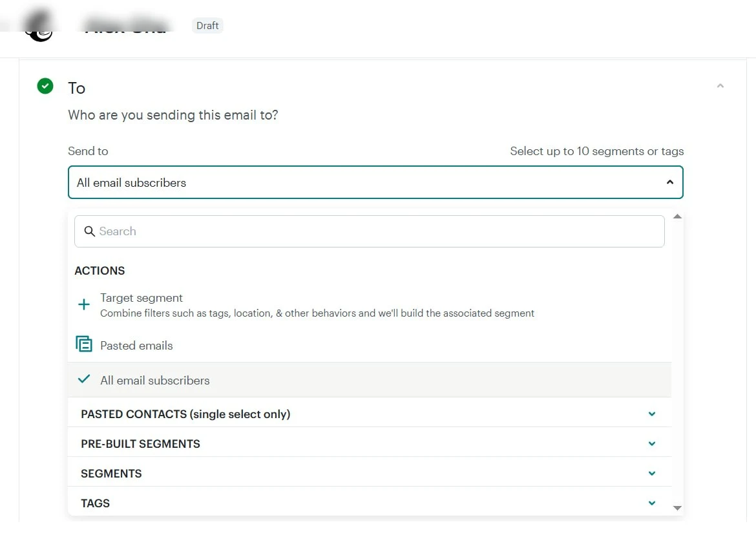Click the Draft status badge
This screenshot has width=756, height=537.
click(x=207, y=26)
